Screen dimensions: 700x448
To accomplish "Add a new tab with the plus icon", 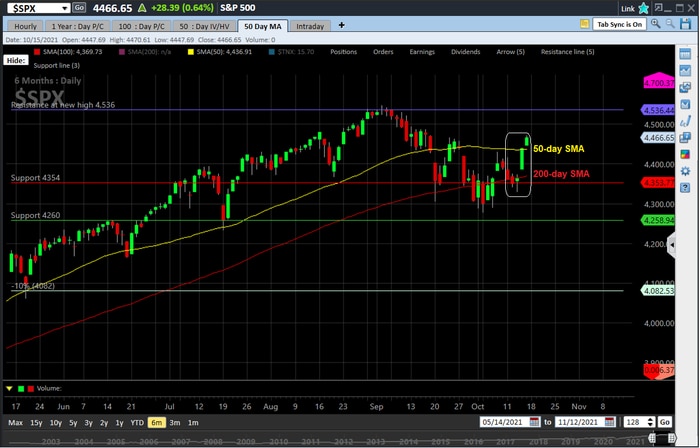I will pyautogui.click(x=342, y=25).
